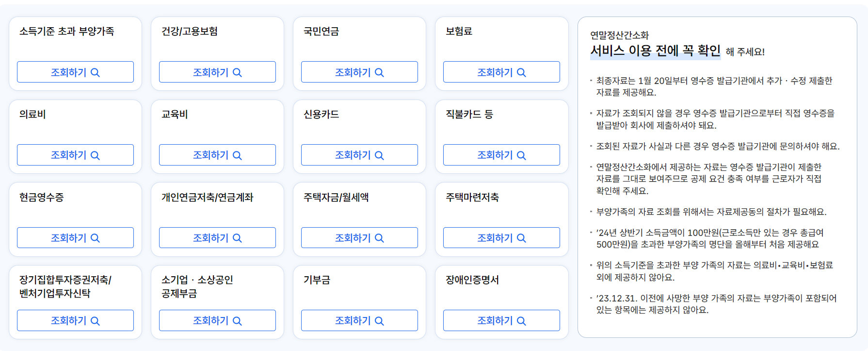
Task: Select 조회하기 under 교육비
Action: 217,154
